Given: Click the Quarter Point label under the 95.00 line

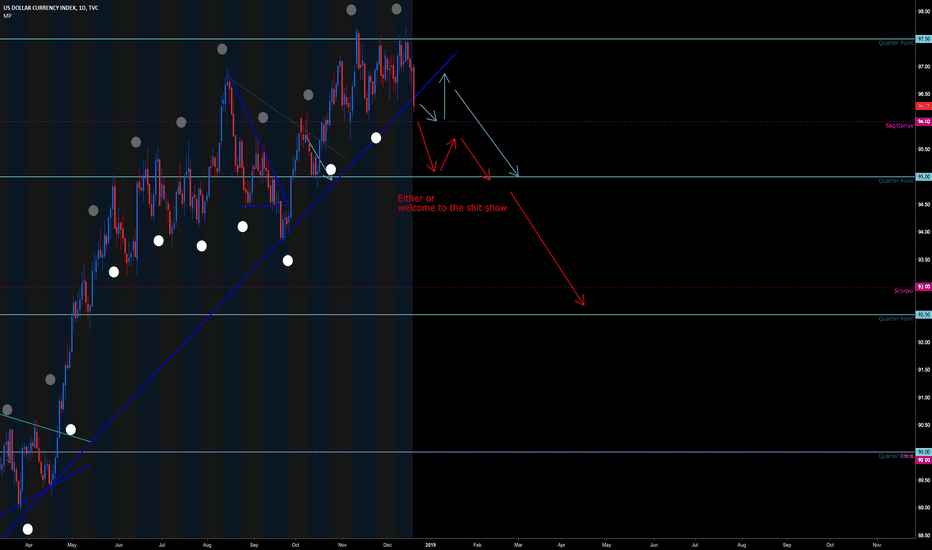Looking at the screenshot, I should click(896, 181).
